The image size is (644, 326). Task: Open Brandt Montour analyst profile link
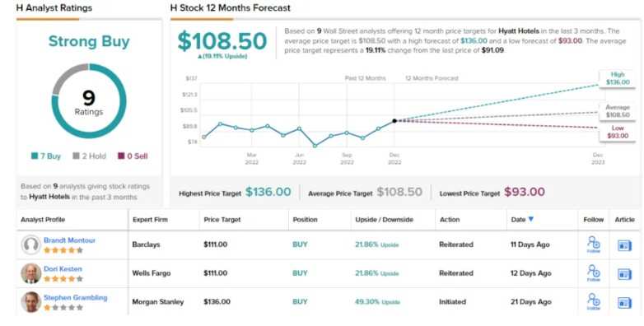point(69,240)
